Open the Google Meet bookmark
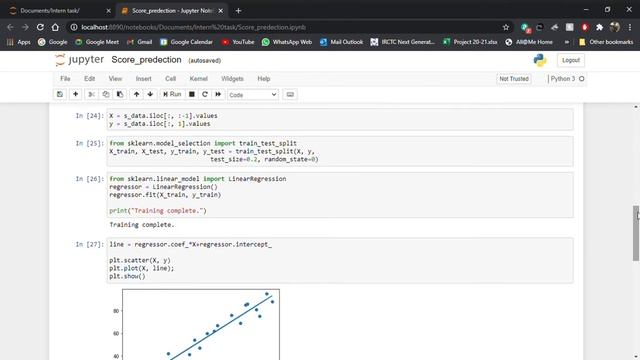 97,42
